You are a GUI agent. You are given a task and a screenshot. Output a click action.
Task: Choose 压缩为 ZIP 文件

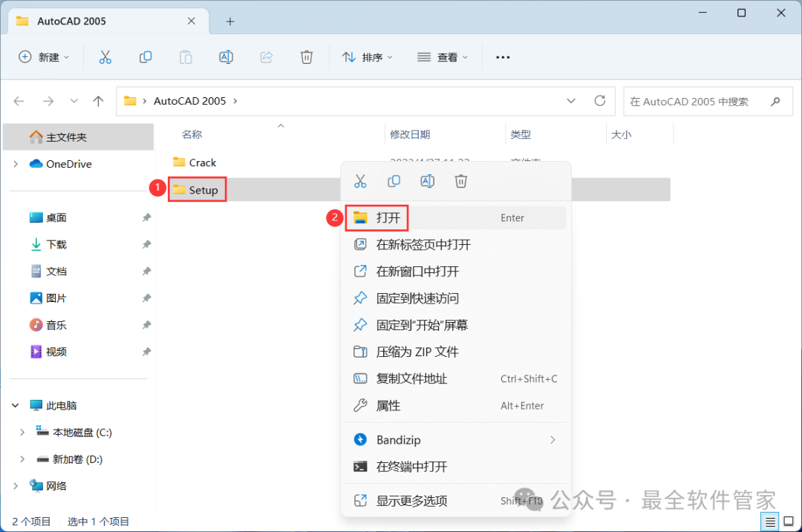tap(456, 352)
